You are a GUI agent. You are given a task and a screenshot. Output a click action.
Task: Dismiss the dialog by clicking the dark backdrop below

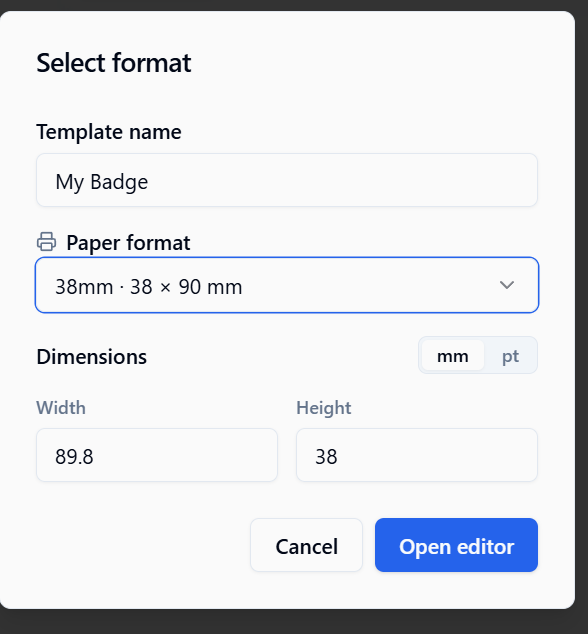point(294,622)
